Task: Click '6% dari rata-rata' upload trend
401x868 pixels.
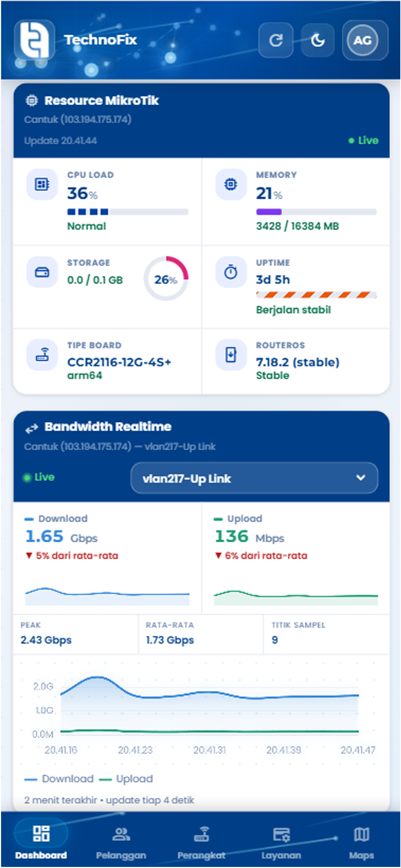Action: (261, 556)
